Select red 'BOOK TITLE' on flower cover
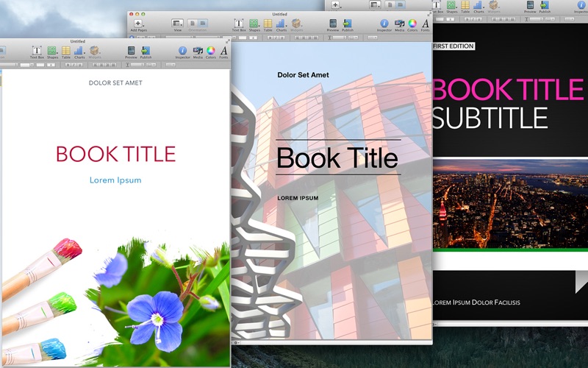The width and height of the screenshot is (588, 368). tap(116, 154)
